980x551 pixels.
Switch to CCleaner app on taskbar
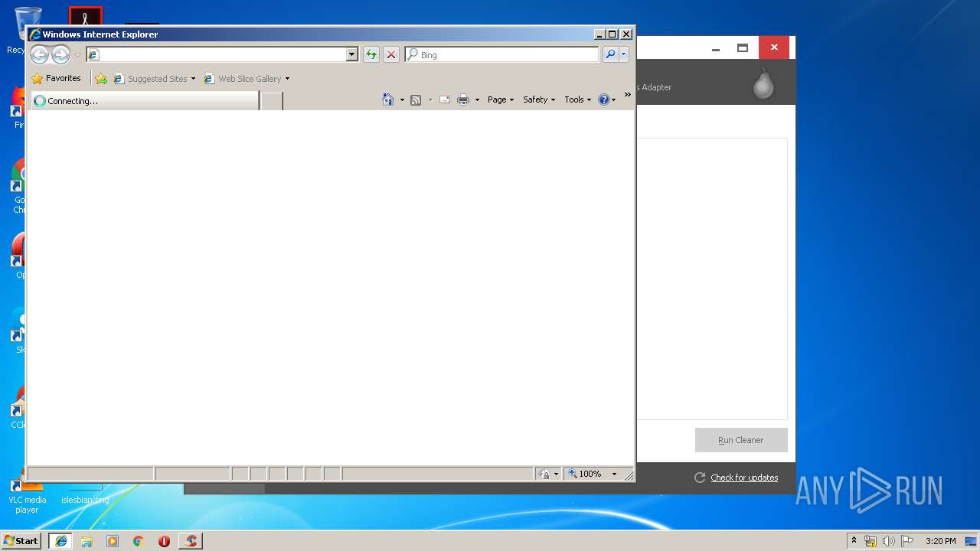[x=191, y=541]
